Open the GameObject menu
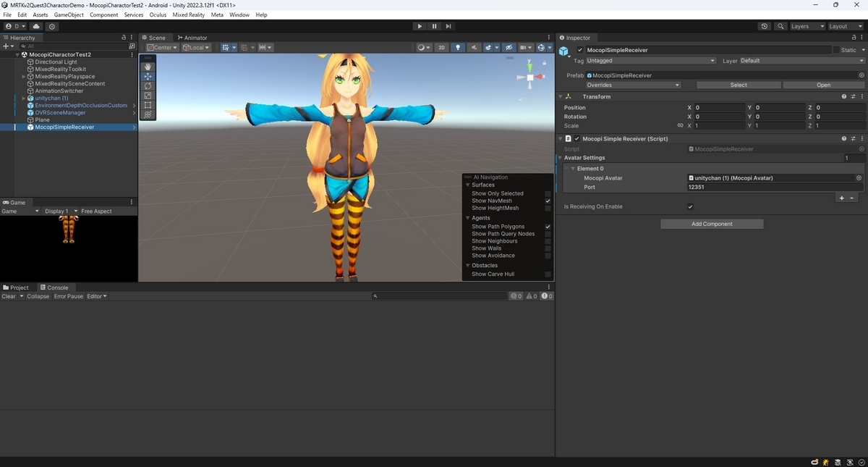This screenshot has width=868, height=467. [x=69, y=14]
